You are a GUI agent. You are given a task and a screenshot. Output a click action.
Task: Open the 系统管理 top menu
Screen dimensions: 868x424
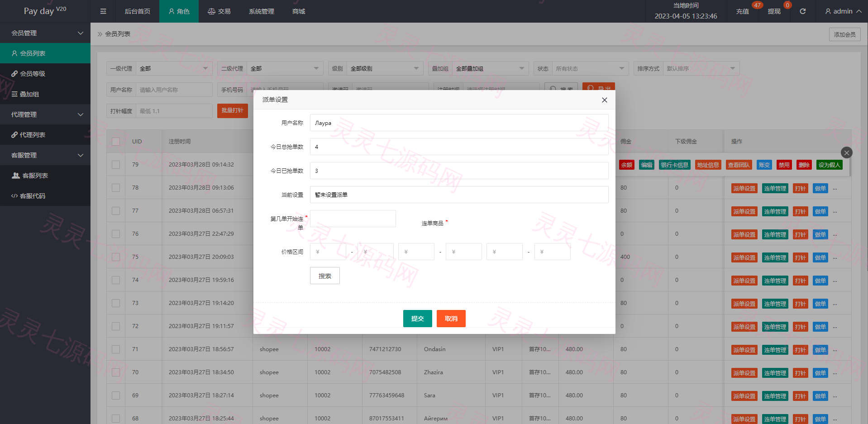[x=262, y=11]
